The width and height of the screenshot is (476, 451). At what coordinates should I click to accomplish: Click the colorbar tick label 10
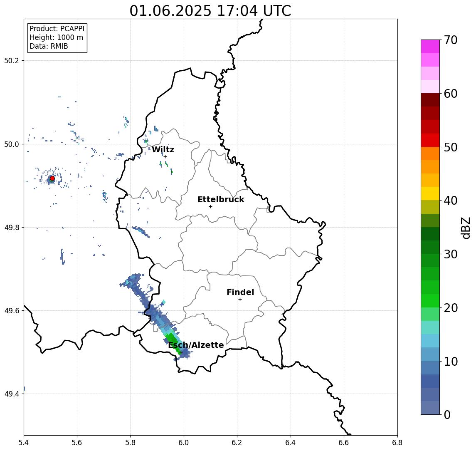click(451, 362)
